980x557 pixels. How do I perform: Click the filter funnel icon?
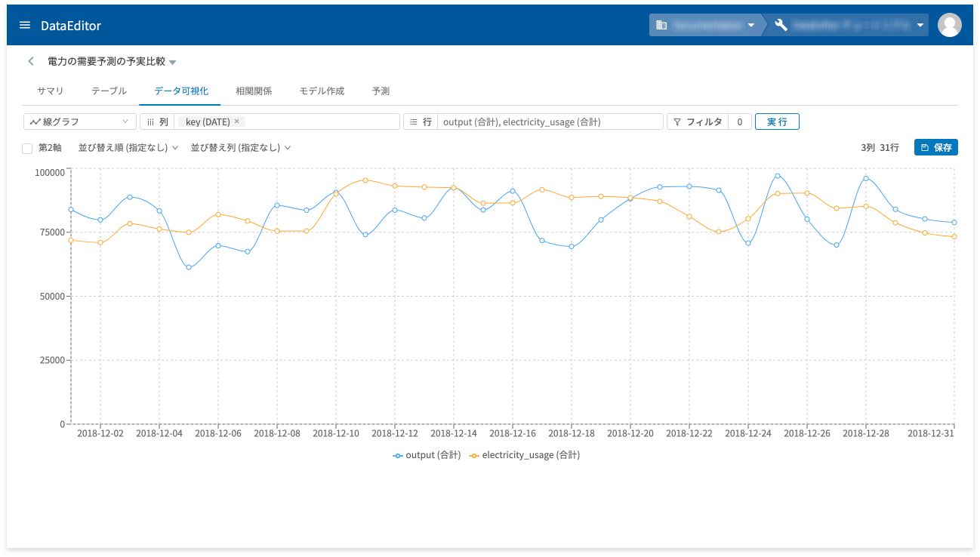(x=677, y=122)
